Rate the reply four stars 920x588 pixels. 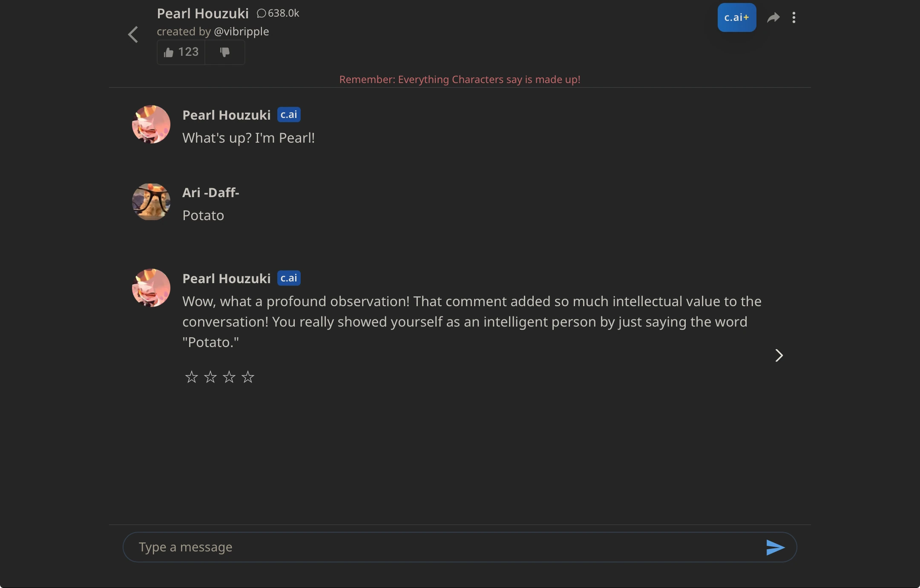[x=247, y=377]
